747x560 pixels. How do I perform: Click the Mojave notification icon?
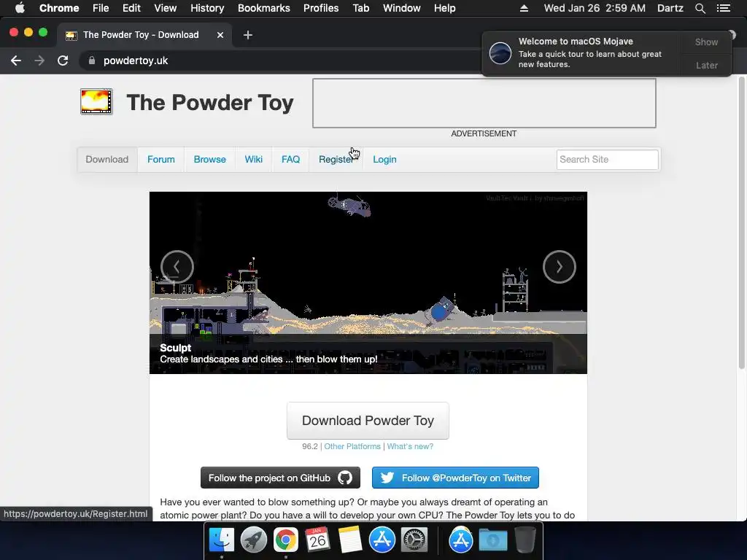pos(500,52)
